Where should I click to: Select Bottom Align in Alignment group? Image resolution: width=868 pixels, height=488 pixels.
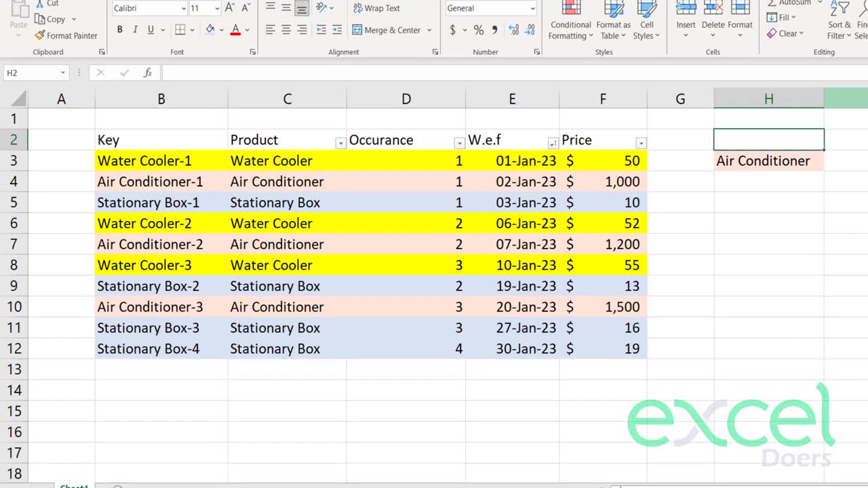point(302,8)
